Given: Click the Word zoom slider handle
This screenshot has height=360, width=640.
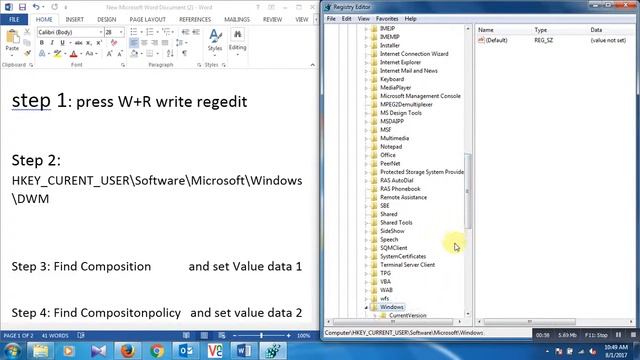Looking at the screenshot, I should point(262,336).
